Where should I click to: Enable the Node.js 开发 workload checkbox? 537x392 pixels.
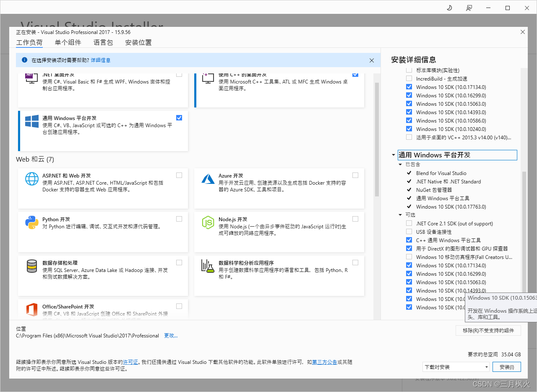click(355, 219)
